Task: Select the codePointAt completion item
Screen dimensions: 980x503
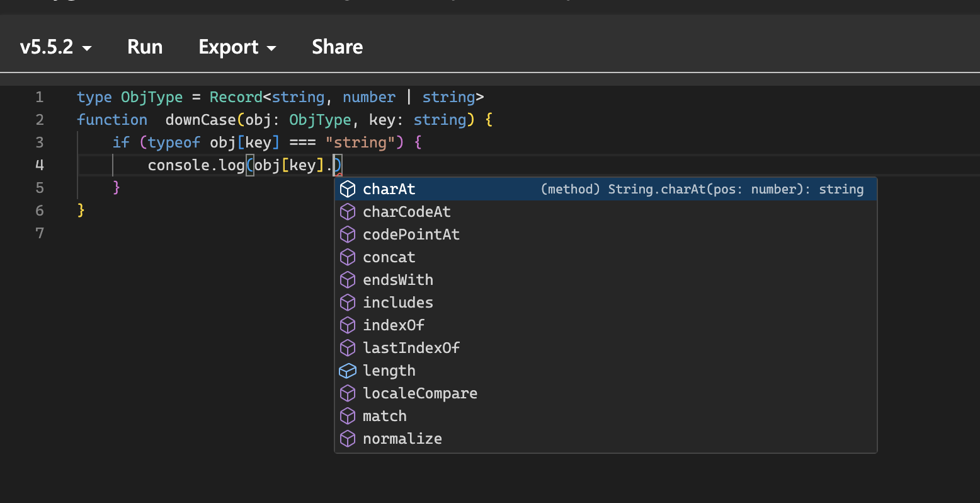Action: click(411, 234)
